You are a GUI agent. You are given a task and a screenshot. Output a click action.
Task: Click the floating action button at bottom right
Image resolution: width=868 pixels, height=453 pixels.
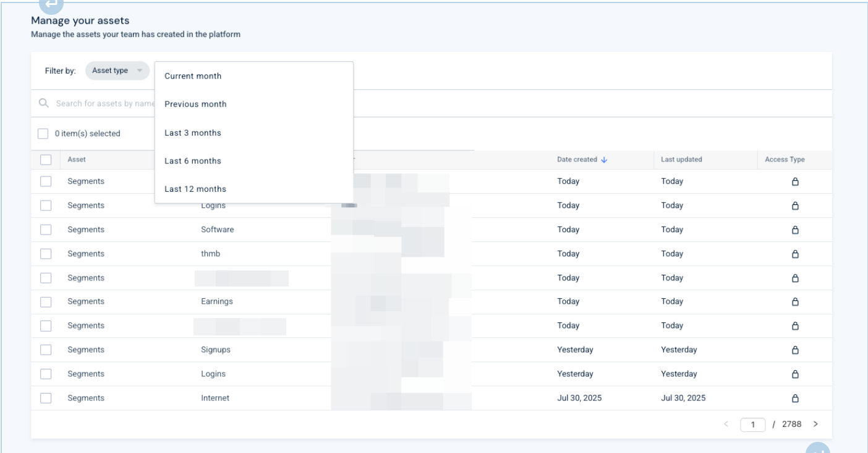(817, 449)
